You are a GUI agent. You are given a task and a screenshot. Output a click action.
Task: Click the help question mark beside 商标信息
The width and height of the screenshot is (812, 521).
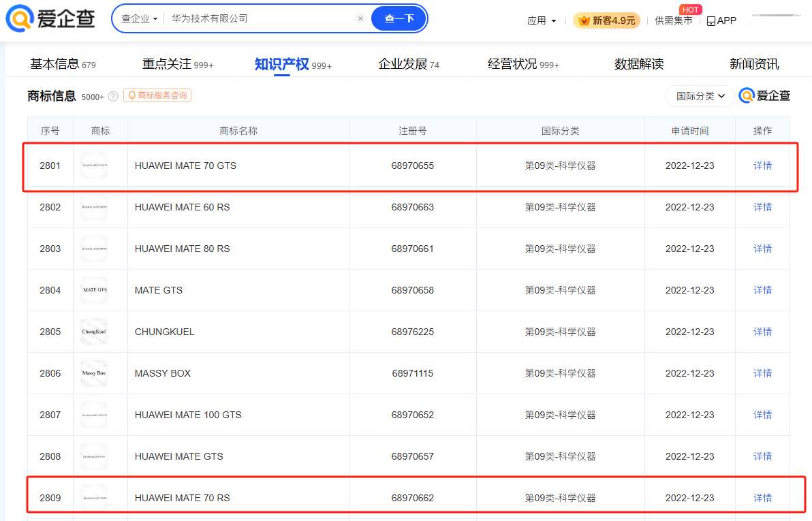[113, 96]
